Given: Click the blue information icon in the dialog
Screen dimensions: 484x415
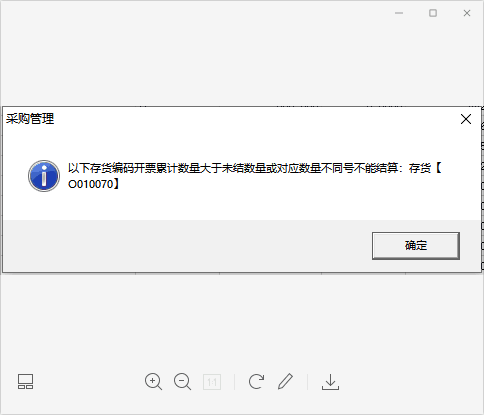Looking at the screenshot, I should 44,176.
